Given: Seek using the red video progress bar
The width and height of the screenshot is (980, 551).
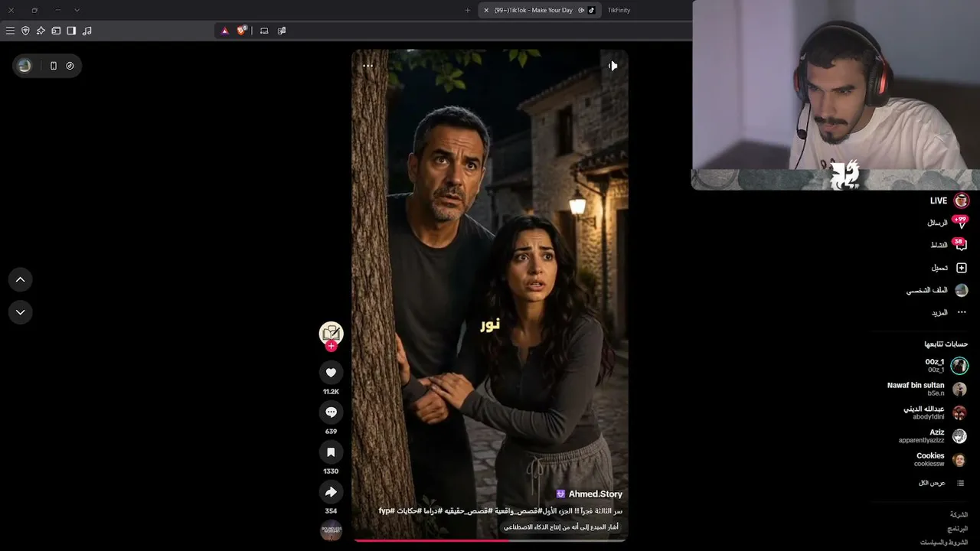Looking at the screenshot, I should 490,540.
